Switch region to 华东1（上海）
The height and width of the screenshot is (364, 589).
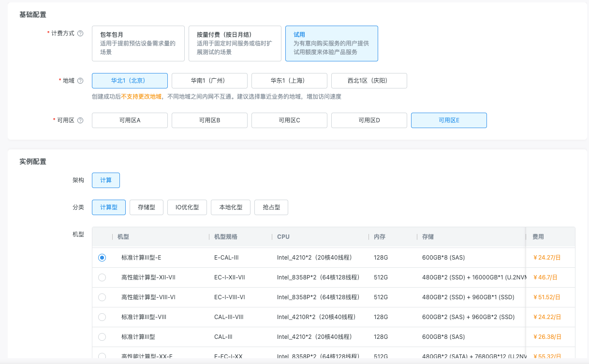(x=289, y=81)
